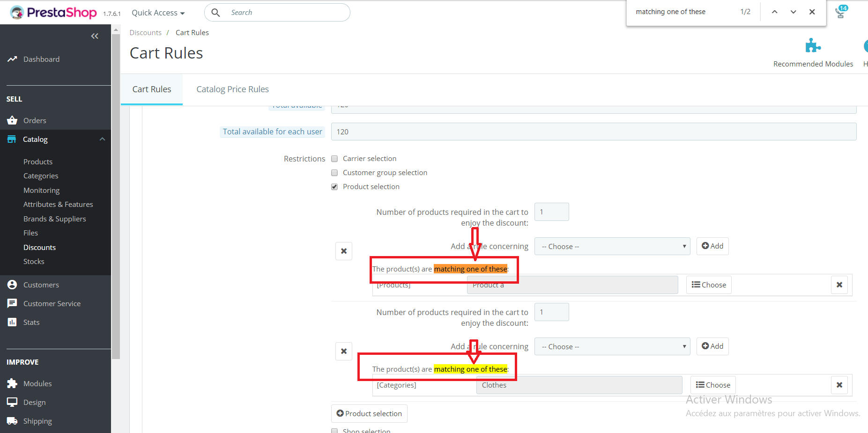Open the shopping cart notifications icon
The image size is (868, 433).
(840, 13)
